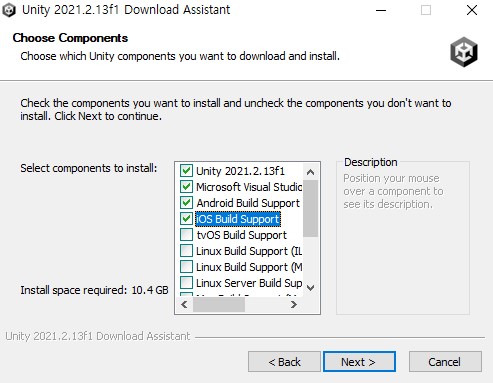Click the component list scroll down arrow
The width and height of the screenshot is (493, 383).
coord(310,288)
